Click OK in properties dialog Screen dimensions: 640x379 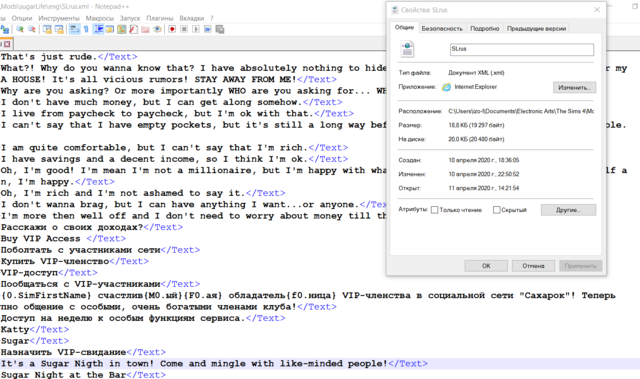click(486, 266)
